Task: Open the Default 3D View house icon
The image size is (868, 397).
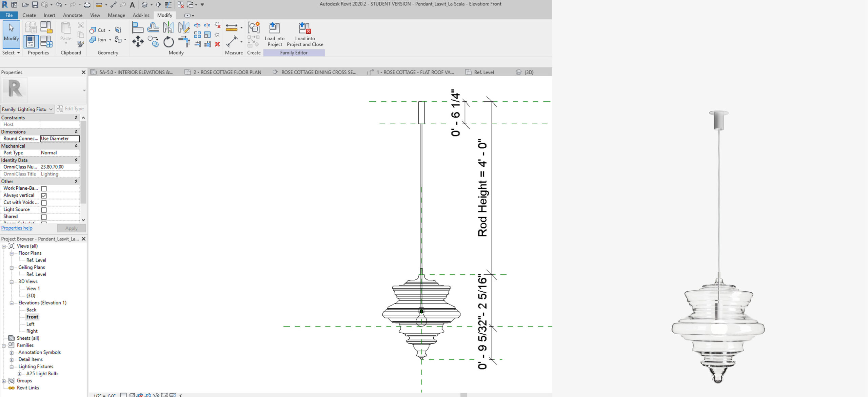Action: pyautogui.click(x=144, y=5)
